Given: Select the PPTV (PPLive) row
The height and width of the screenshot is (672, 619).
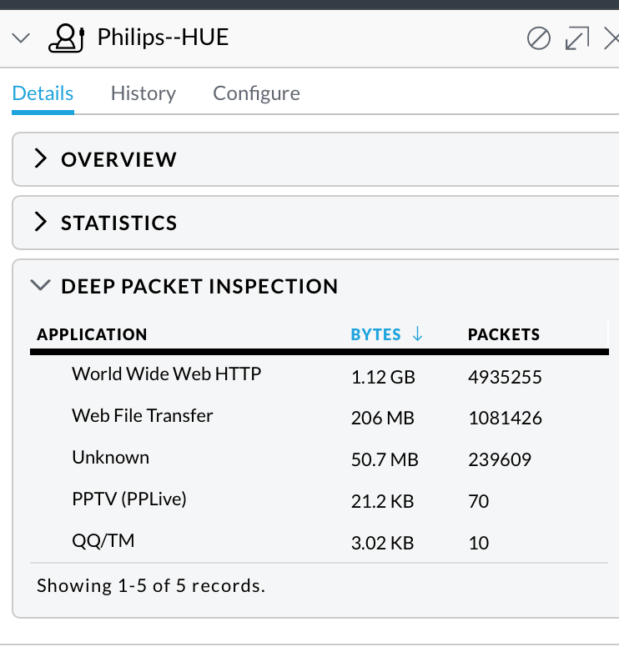Looking at the screenshot, I should [320, 500].
